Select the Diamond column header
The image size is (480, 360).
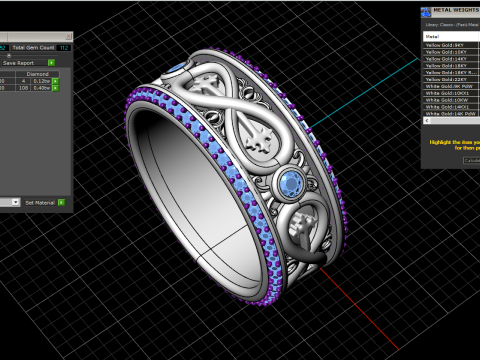point(37,74)
